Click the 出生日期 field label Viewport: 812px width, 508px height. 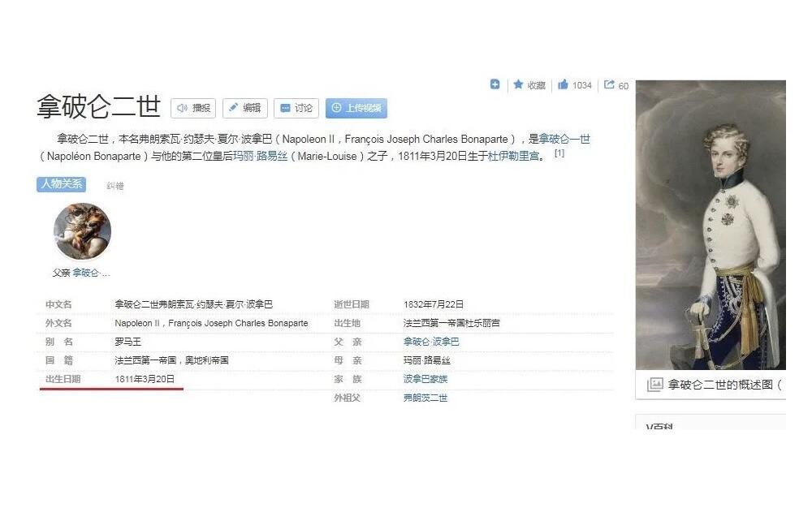pos(63,379)
